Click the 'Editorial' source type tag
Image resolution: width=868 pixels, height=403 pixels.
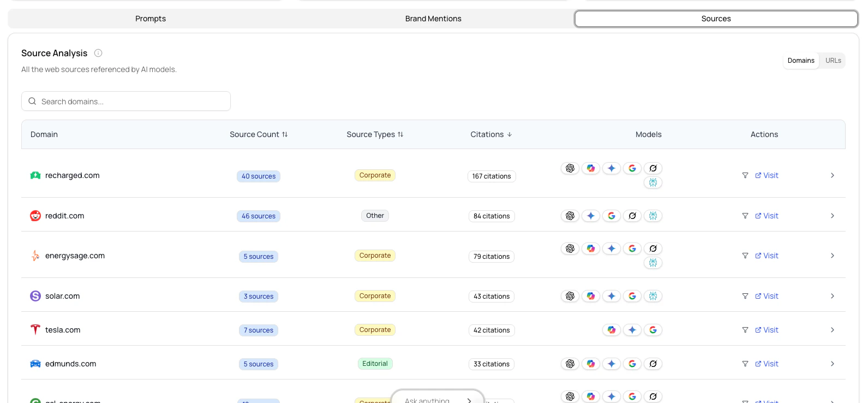click(x=375, y=364)
